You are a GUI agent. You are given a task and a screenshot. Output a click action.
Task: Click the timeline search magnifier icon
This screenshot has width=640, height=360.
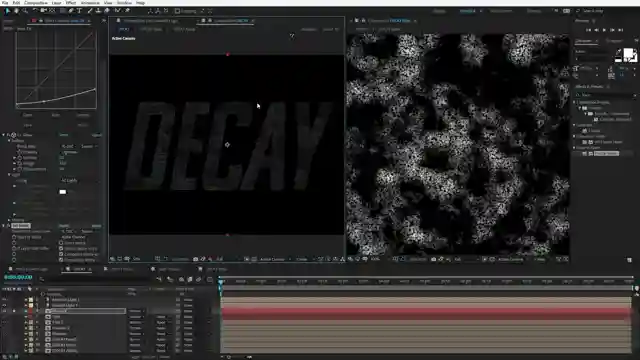(42, 279)
